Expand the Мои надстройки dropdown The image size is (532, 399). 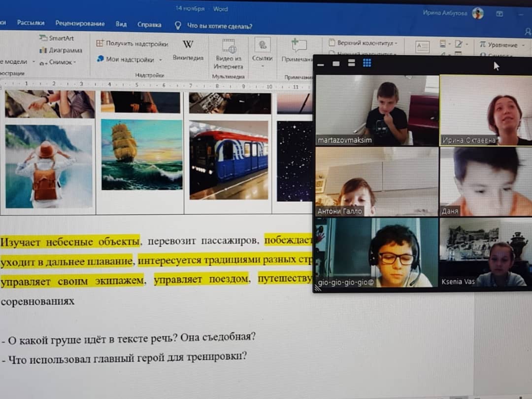[161, 60]
